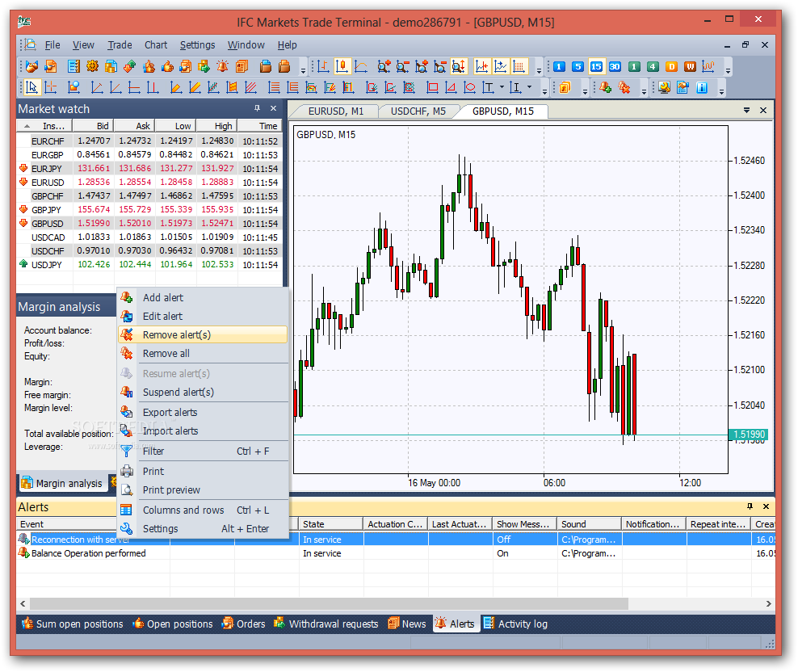
Task: Click the State column header in Alerts
Action: click(x=331, y=524)
